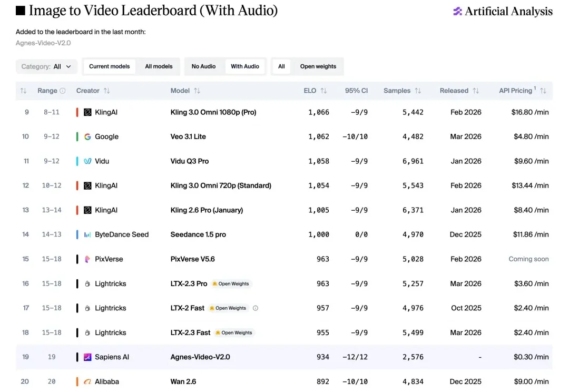
Task: Click the Google logo in the Veo 3.1 Lite row
Action: 87,137
